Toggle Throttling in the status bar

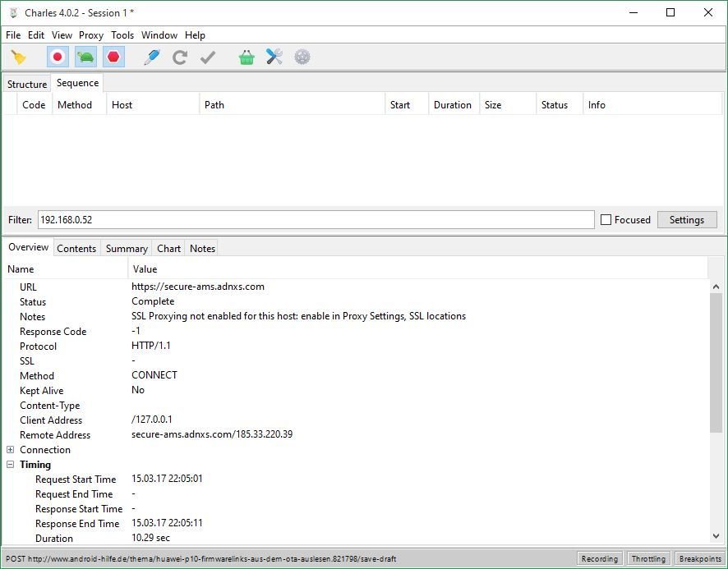click(648, 559)
